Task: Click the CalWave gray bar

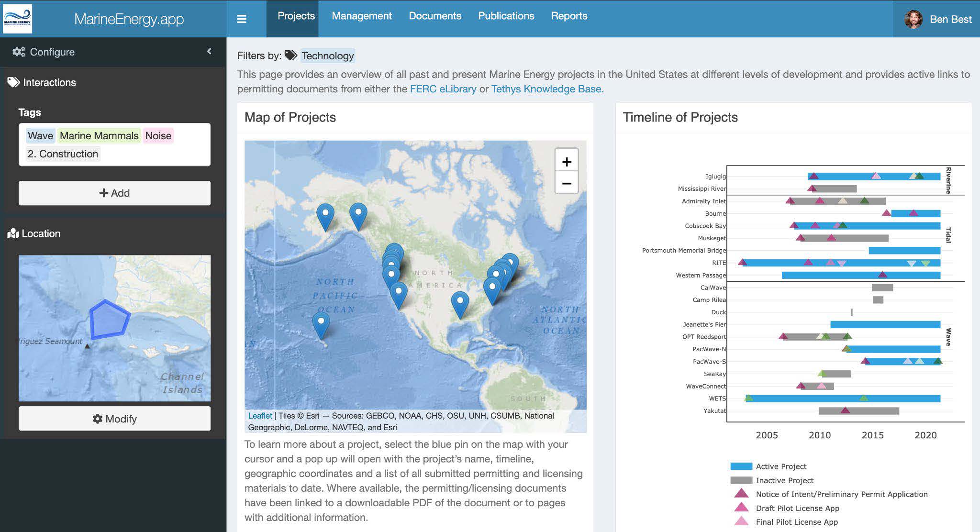Action: click(882, 288)
